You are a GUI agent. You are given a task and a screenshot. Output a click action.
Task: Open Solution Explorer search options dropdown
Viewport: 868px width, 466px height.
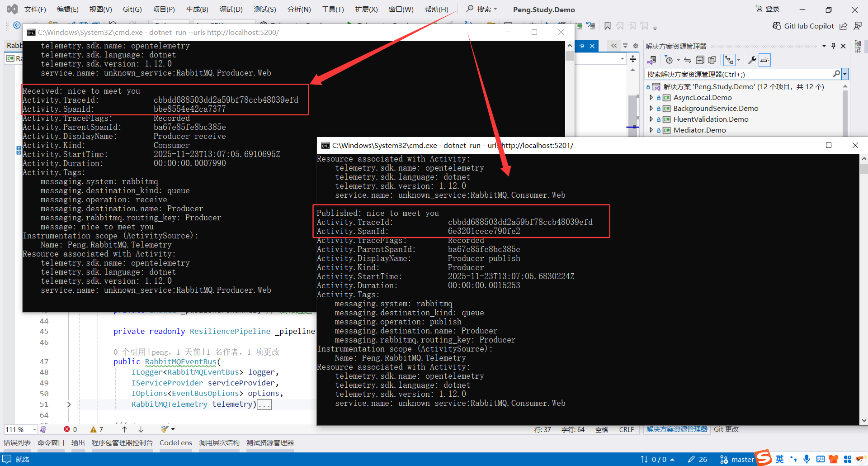845,74
